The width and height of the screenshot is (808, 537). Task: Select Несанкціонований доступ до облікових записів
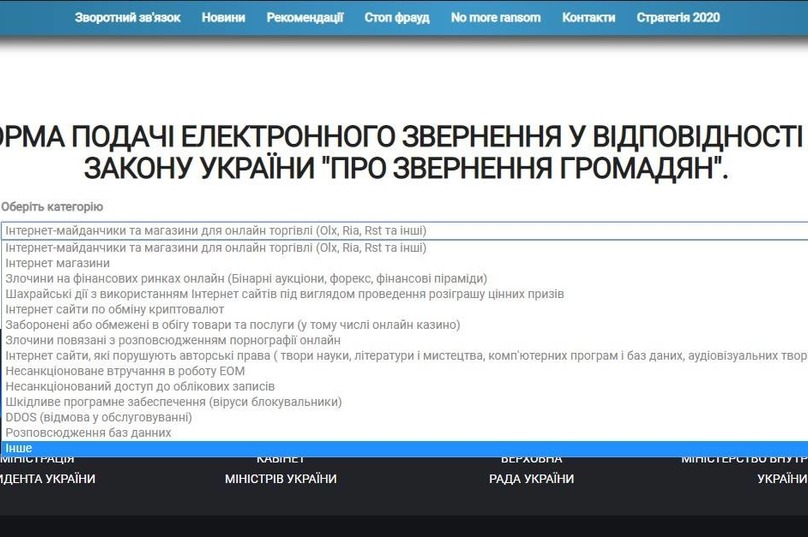point(140,386)
